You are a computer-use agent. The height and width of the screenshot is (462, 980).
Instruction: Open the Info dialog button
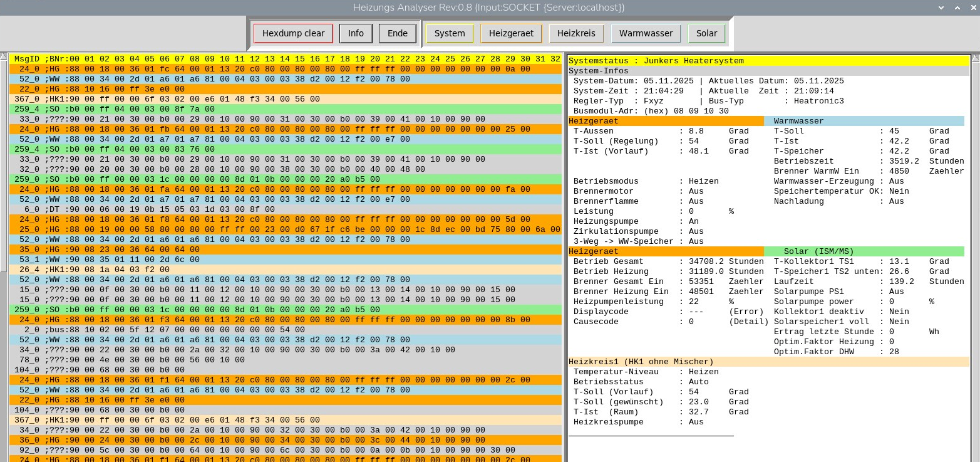[356, 33]
